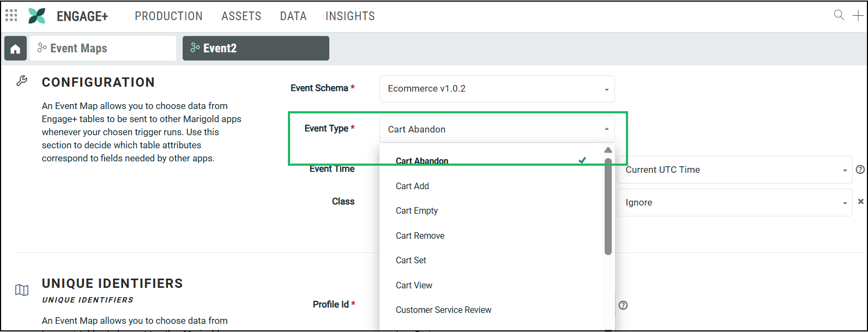Open the Current UTC Time dropdown

pyautogui.click(x=734, y=170)
